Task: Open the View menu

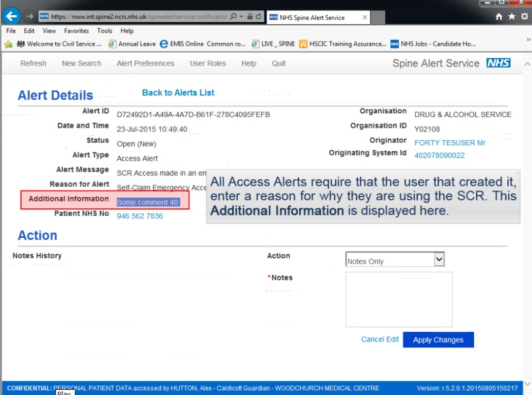Action: (x=49, y=31)
